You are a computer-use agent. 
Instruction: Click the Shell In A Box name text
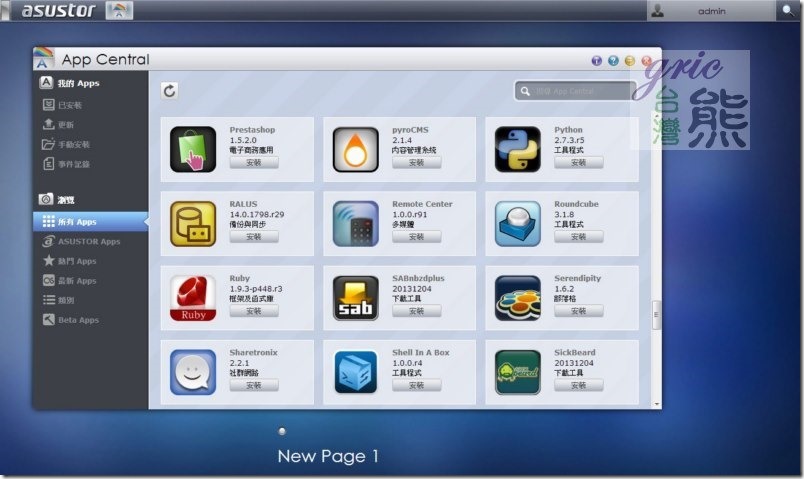pyautogui.click(x=420, y=353)
